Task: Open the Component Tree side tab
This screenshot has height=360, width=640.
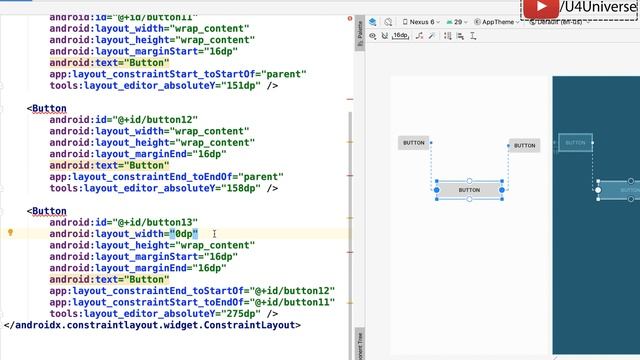Action: point(360,344)
